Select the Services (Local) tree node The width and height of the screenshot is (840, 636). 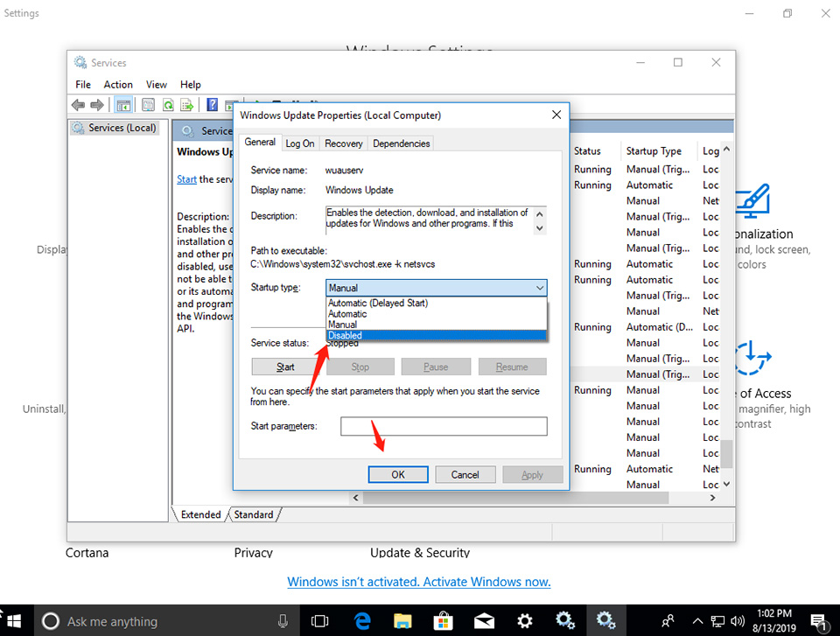click(115, 128)
